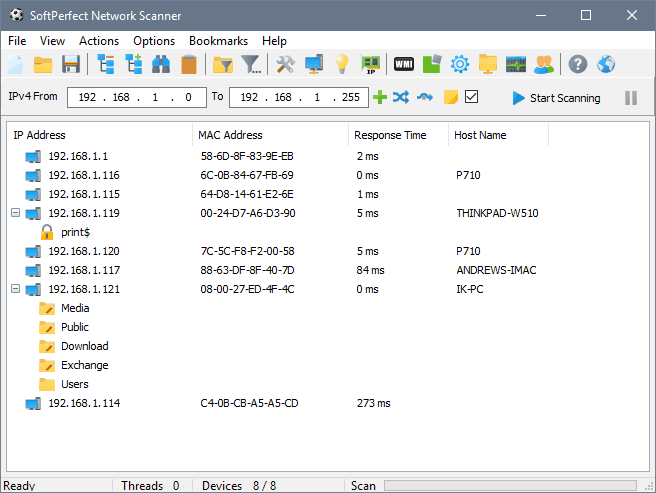Collapse the 192.168.1.119 tree node

tap(15, 213)
